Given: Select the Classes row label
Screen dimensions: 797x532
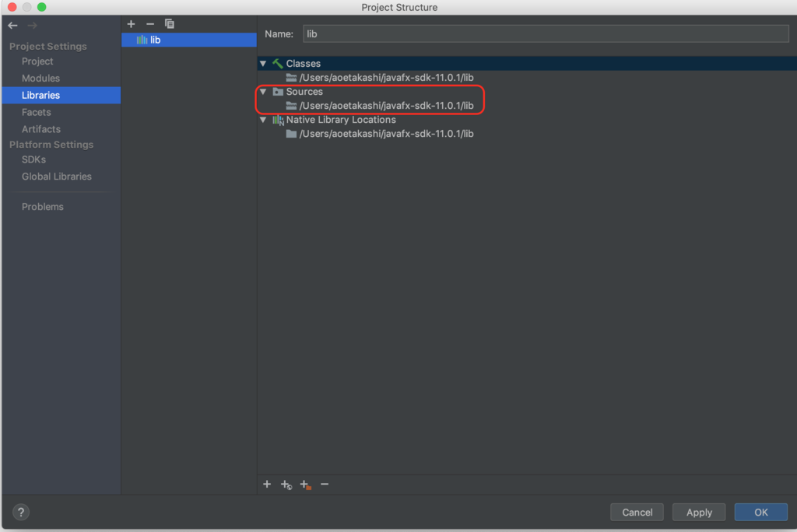Looking at the screenshot, I should pos(303,64).
